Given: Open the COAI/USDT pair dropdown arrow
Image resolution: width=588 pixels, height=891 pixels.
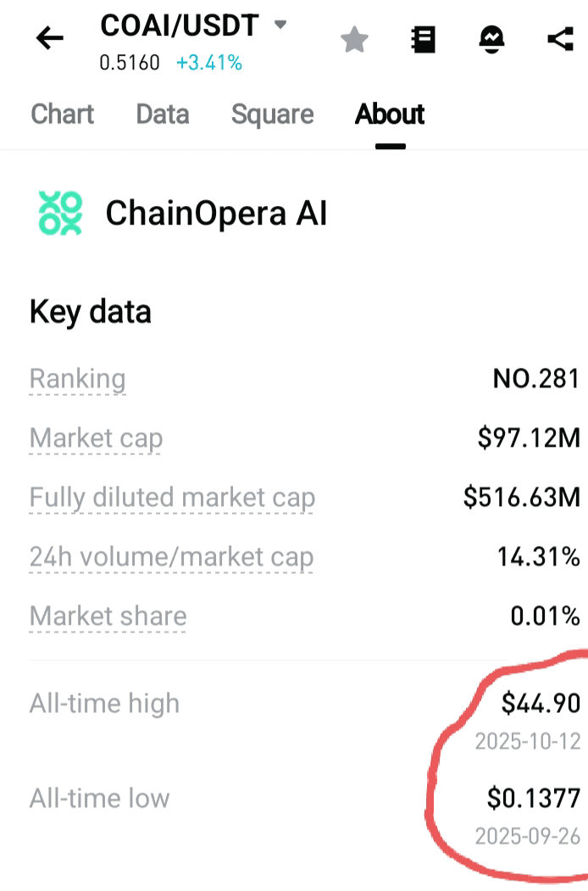Looking at the screenshot, I should (x=280, y=25).
